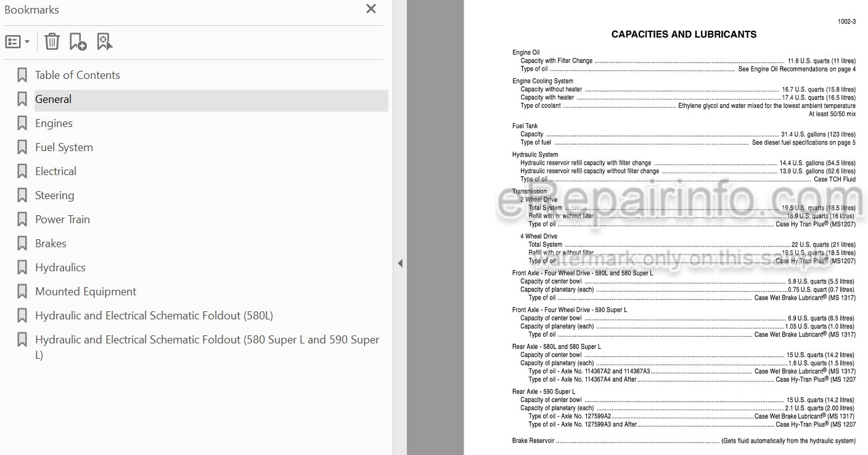This screenshot has height=455, width=868.
Task: Open the Mounted Equipment bookmark
Action: point(86,292)
